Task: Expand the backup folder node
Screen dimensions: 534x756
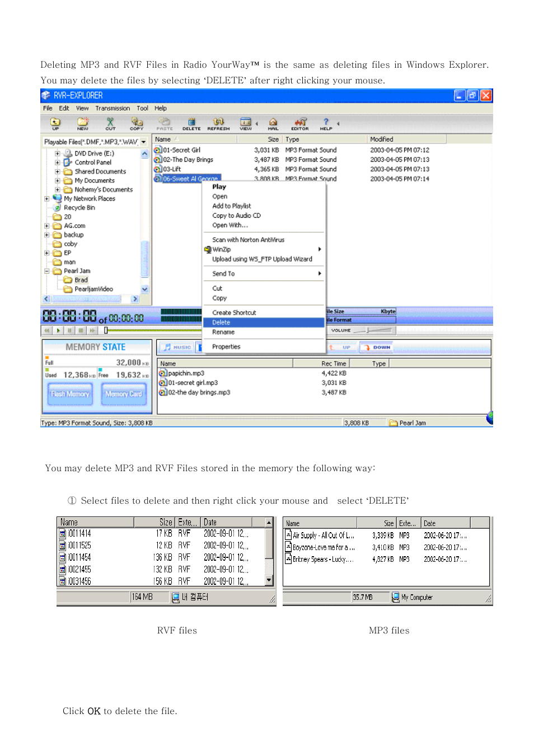Action: (46, 235)
